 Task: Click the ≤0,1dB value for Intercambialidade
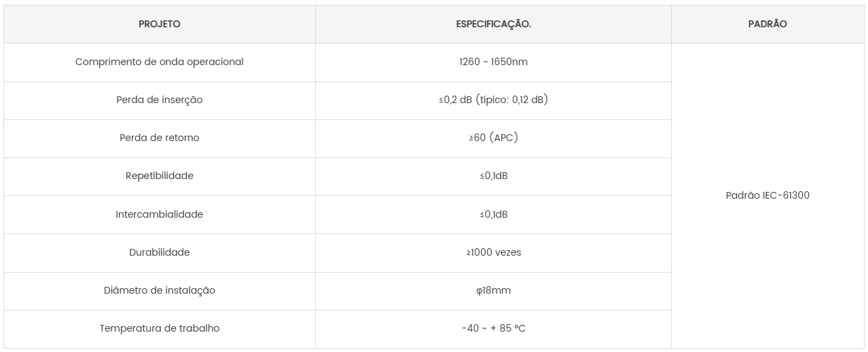(x=493, y=214)
